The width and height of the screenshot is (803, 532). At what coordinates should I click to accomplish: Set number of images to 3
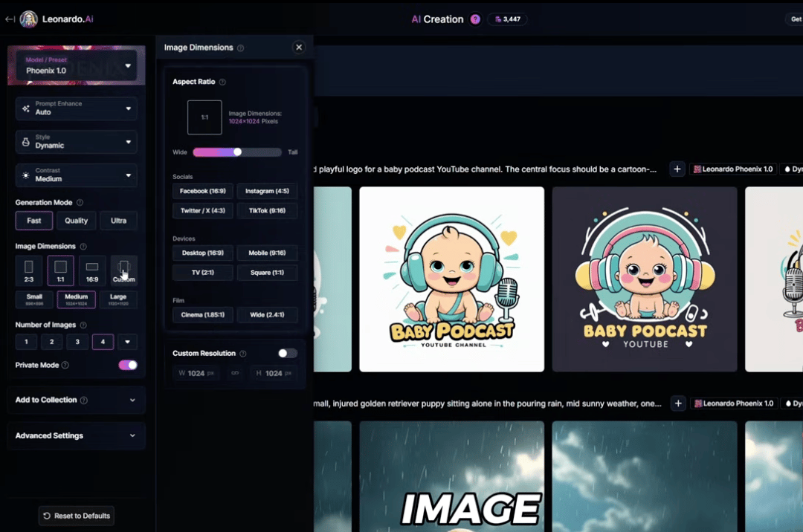[x=77, y=342]
